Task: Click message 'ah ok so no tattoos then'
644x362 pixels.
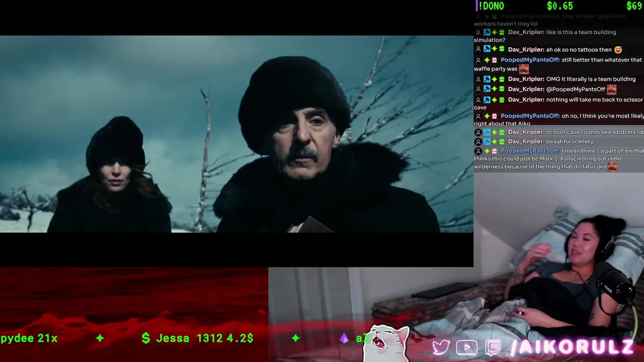Action: click(x=579, y=50)
